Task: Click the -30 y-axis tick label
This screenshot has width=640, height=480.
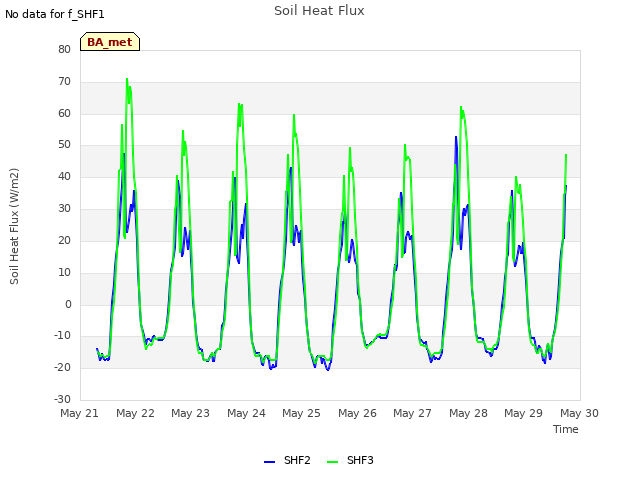Action: pyautogui.click(x=62, y=399)
